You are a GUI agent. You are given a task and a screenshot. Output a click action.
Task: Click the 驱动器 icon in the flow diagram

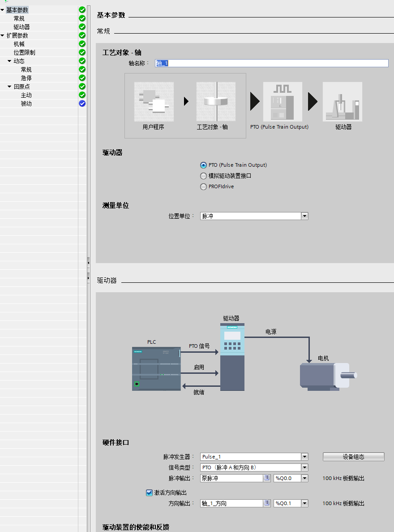[343, 101]
